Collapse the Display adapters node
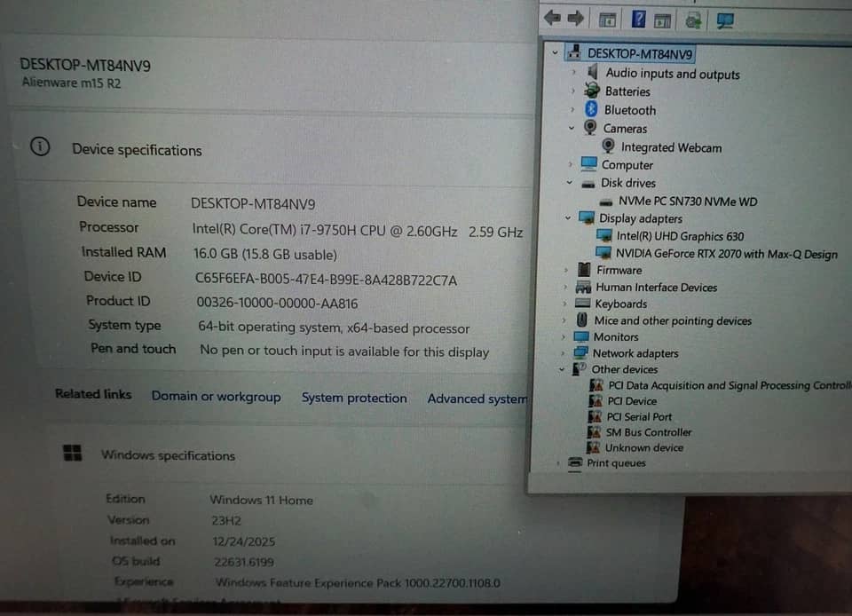This screenshot has height=616, width=852. 568,217
